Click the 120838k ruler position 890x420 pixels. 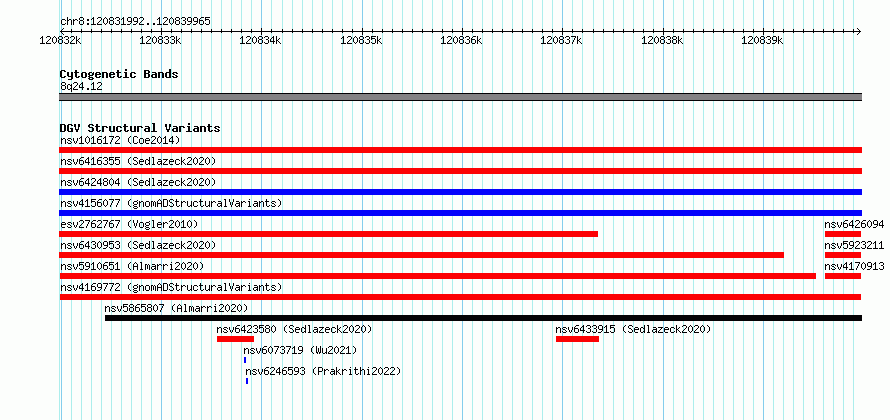pyautogui.click(x=662, y=40)
